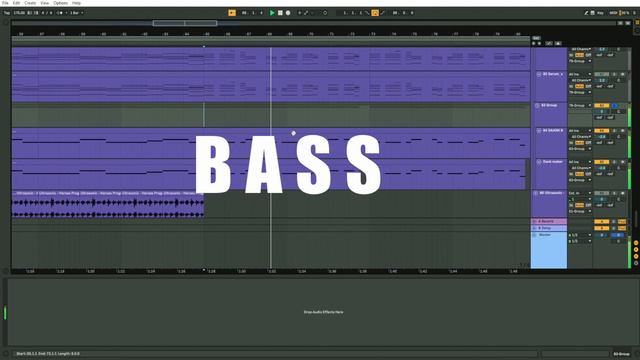Click the Master track volume field

coord(602,235)
